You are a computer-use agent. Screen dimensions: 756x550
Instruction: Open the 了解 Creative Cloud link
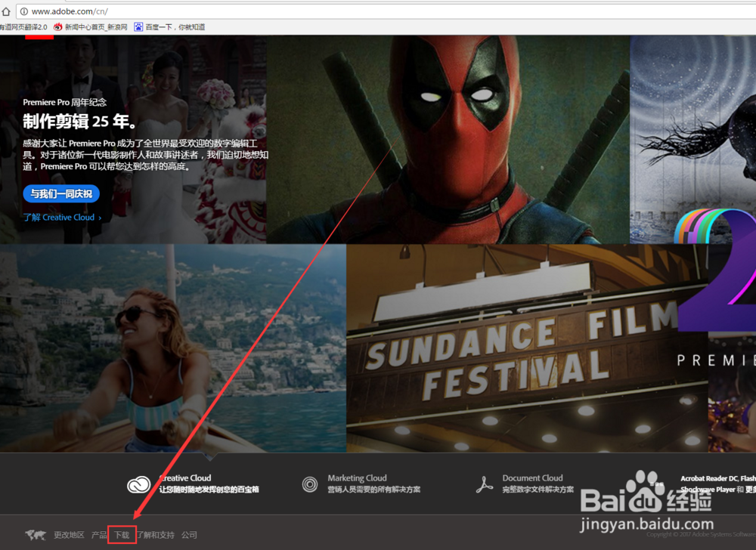[62, 218]
